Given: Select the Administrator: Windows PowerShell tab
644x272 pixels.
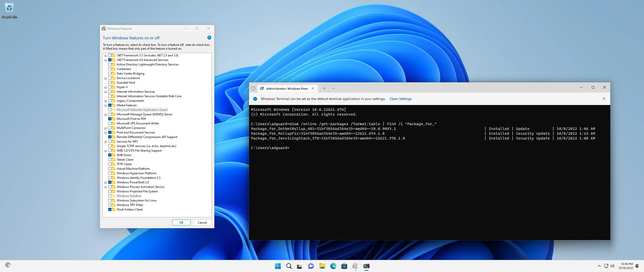Looking at the screenshot, I should (x=287, y=88).
